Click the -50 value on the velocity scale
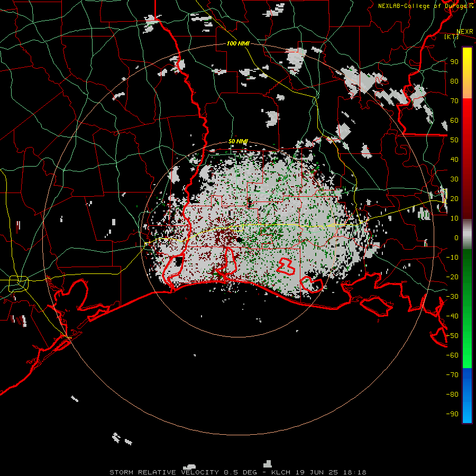This screenshot has height=476, width=476. [452, 336]
